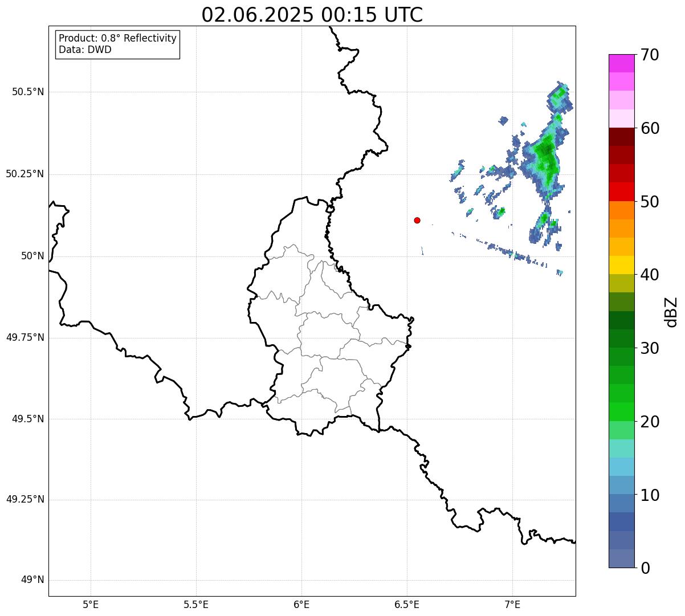This screenshot has width=685, height=616.
Task: Click the 5°E longitude label
Action: click(91, 605)
